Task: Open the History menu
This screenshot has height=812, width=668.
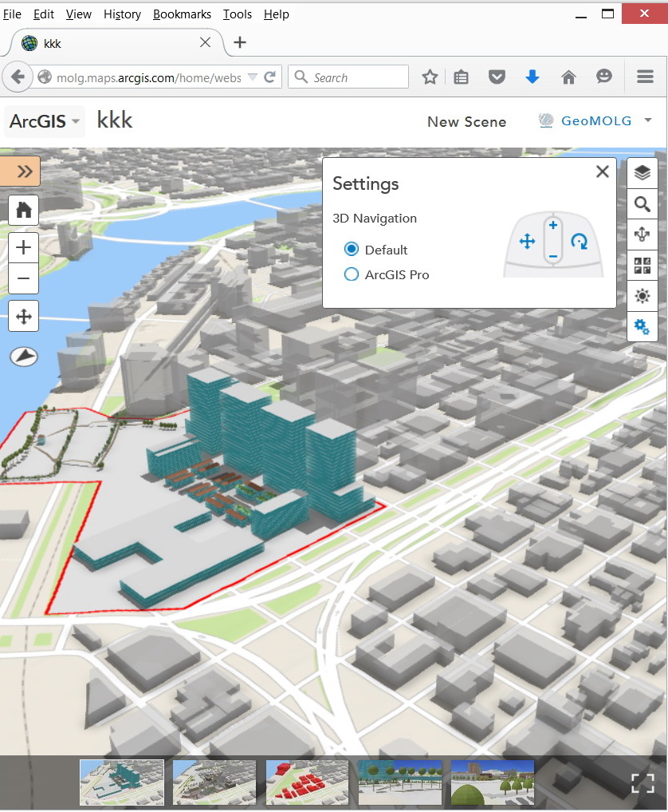Action: click(x=122, y=14)
